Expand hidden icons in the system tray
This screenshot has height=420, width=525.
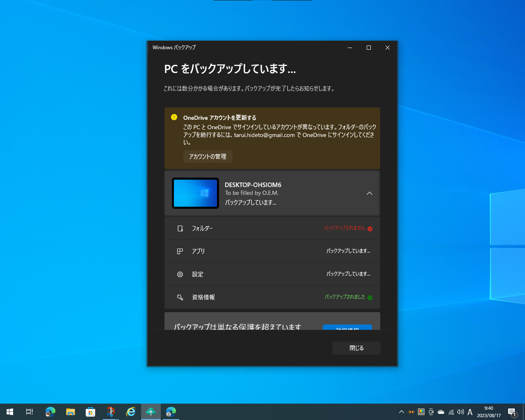[401, 412]
